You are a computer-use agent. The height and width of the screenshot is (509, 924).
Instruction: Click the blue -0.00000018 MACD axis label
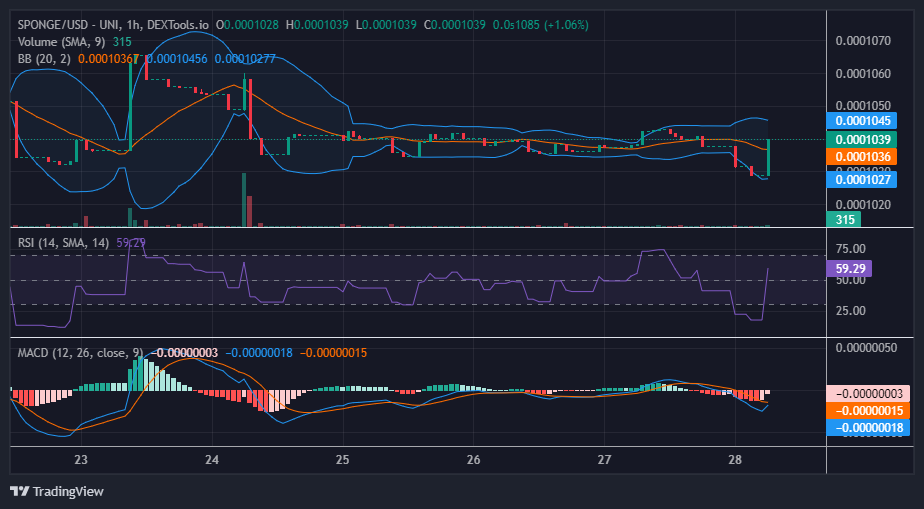[x=869, y=428]
